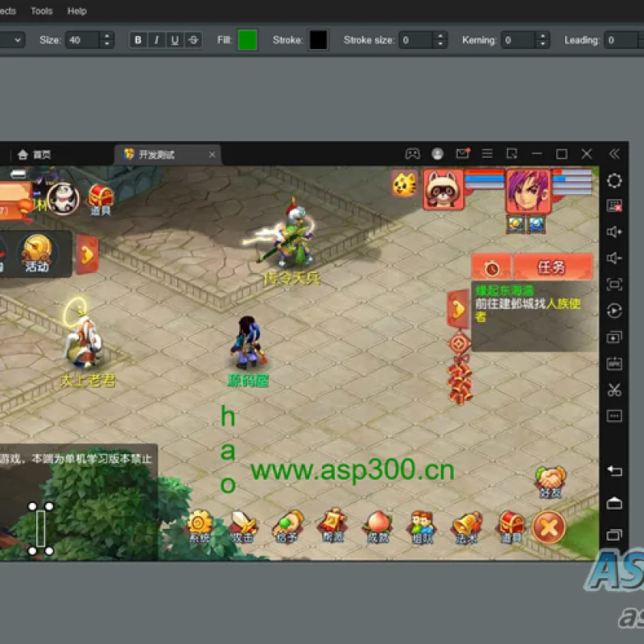Collapse the emulator sidebar double arrow

point(614,154)
